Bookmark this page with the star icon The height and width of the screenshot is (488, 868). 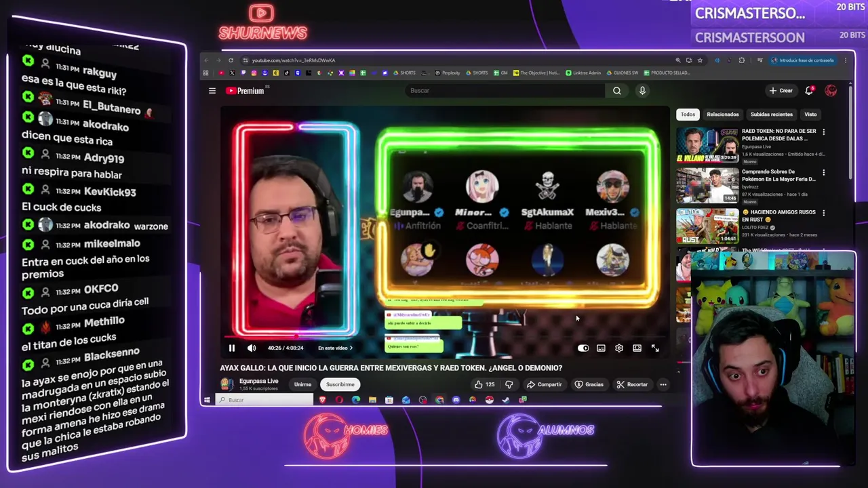[x=700, y=60]
